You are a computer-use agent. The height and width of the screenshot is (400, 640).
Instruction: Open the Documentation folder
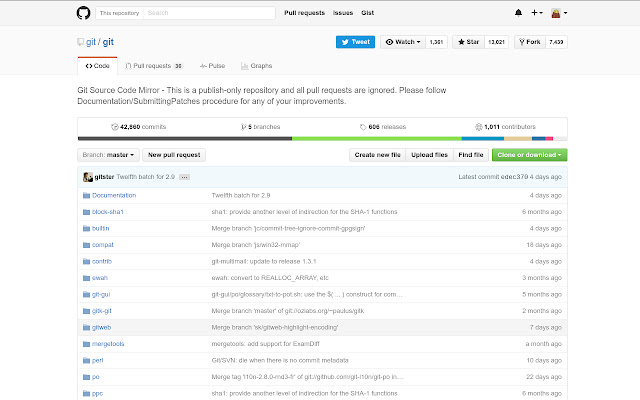pos(114,196)
